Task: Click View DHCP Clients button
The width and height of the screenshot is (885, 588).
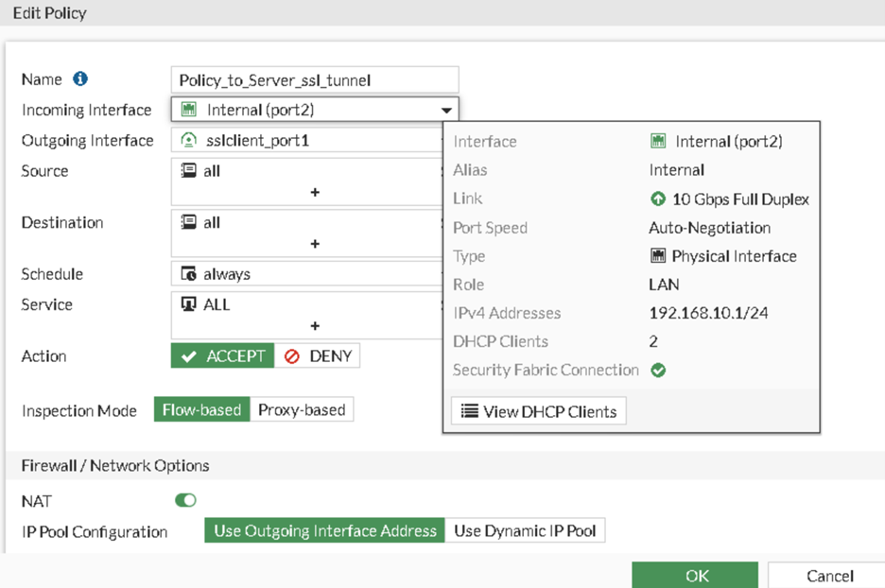Action: tap(538, 411)
